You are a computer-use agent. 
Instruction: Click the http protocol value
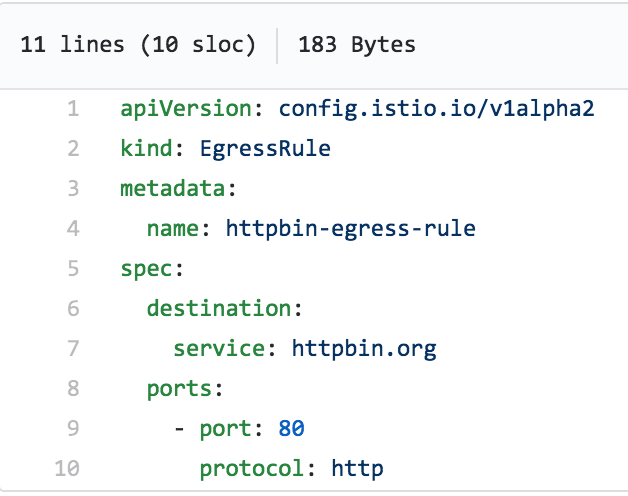click(357, 469)
